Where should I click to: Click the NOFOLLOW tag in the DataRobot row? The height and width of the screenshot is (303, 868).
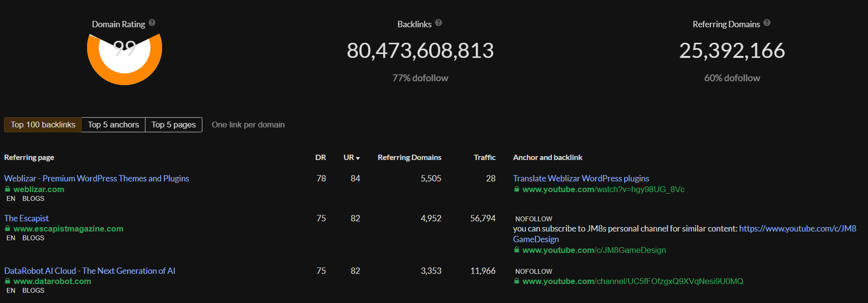pyautogui.click(x=534, y=271)
